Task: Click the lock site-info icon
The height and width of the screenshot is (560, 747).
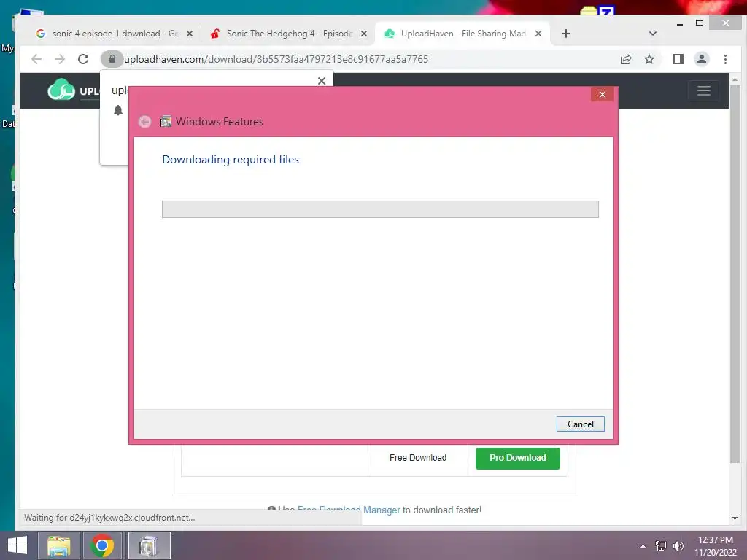Action: (112, 59)
